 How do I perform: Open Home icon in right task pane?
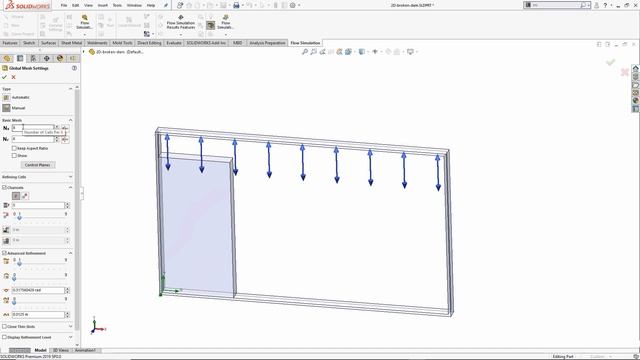[x=636, y=68]
